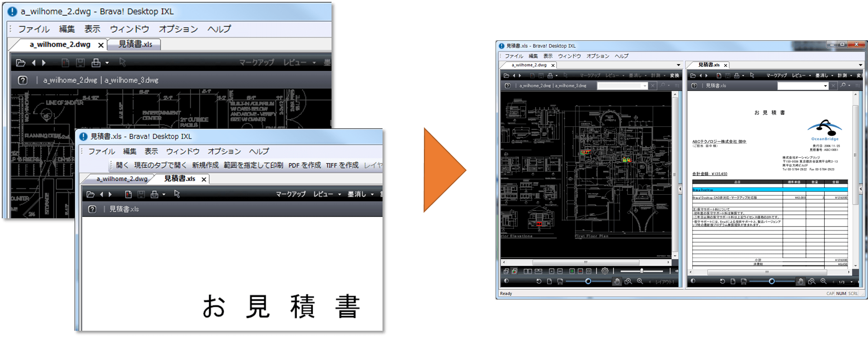Click 範囲を指定して印刷 in front-left window
The width and height of the screenshot is (868, 337).
[x=254, y=165]
